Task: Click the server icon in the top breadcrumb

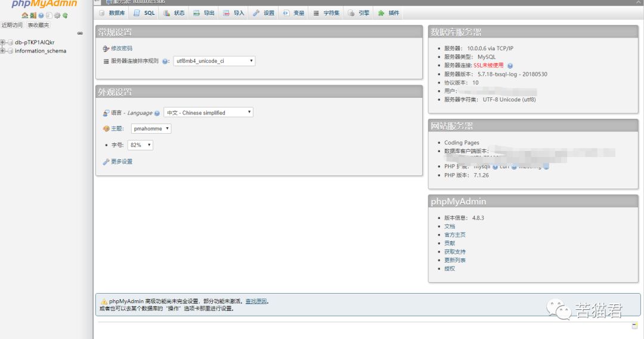Action: 109,2
